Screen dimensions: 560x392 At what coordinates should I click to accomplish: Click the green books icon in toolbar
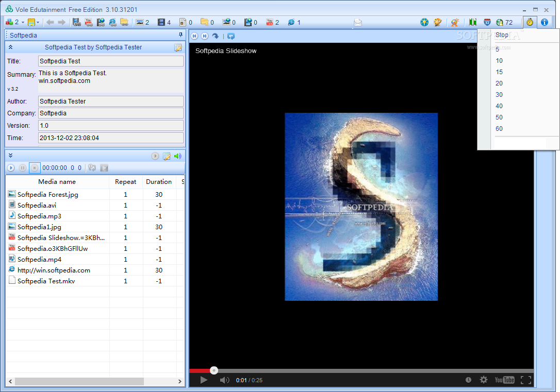[x=473, y=22]
